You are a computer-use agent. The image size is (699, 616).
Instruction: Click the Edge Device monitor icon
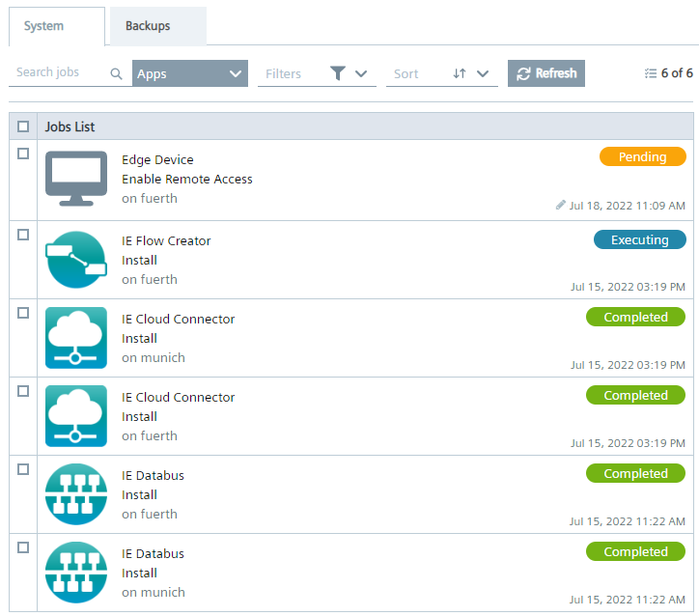76,180
